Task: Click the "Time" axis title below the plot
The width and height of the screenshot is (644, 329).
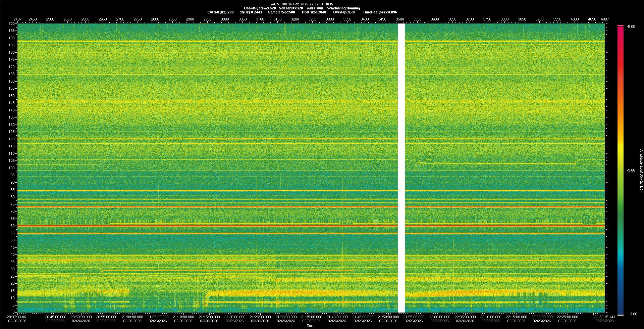Action: click(x=310, y=326)
